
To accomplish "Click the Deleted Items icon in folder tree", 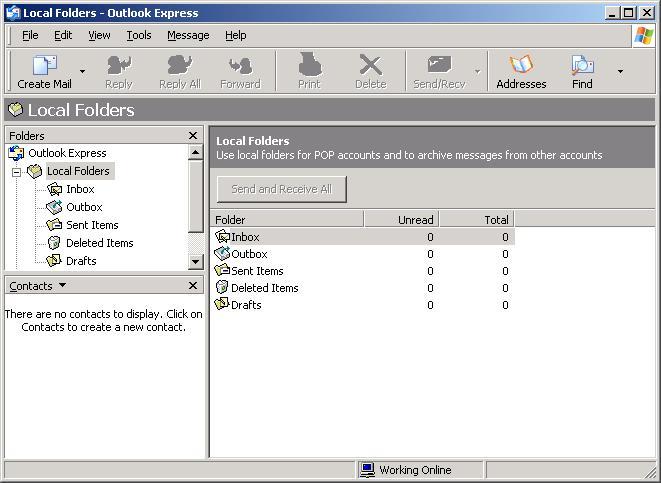I will [x=54, y=243].
